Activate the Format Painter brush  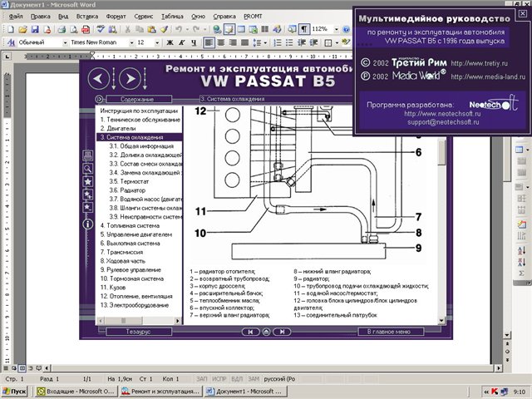tap(165, 30)
